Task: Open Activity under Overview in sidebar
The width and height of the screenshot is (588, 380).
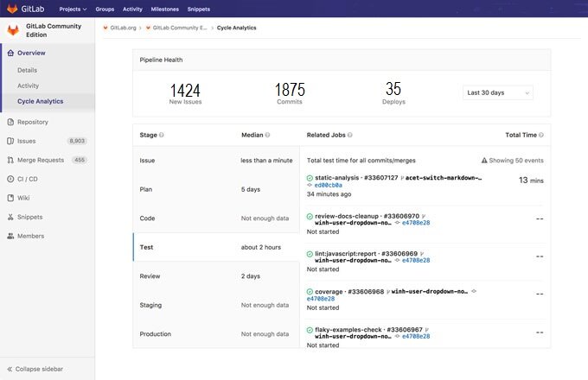Action: click(29, 85)
